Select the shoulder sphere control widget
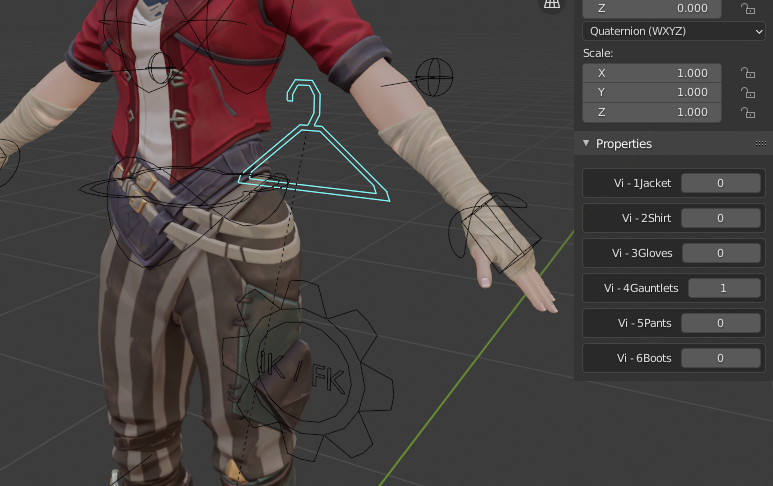 coord(434,76)
